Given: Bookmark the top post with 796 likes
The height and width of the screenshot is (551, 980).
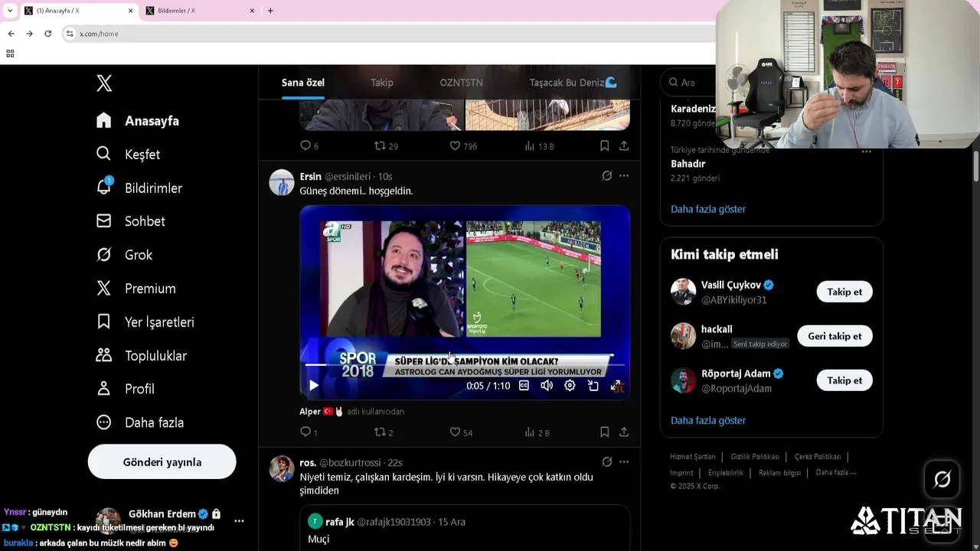Looking at the screenshot, I should click(604, 145).
